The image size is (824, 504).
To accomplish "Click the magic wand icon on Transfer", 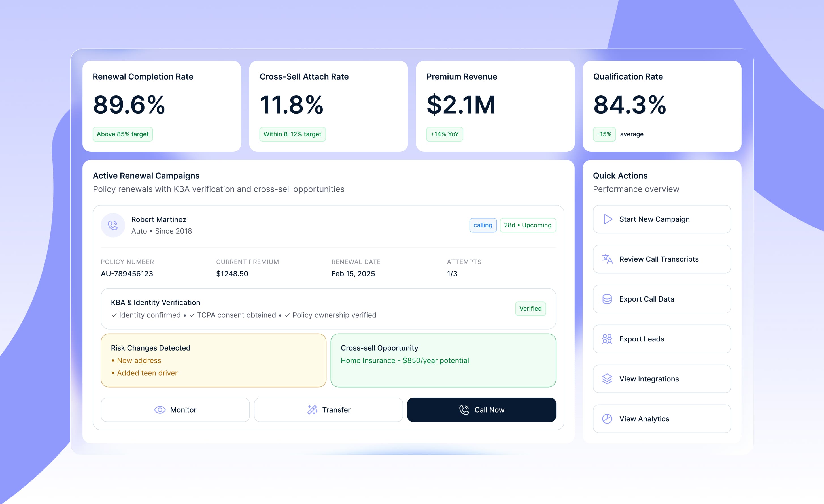I will tap(312, 410).
